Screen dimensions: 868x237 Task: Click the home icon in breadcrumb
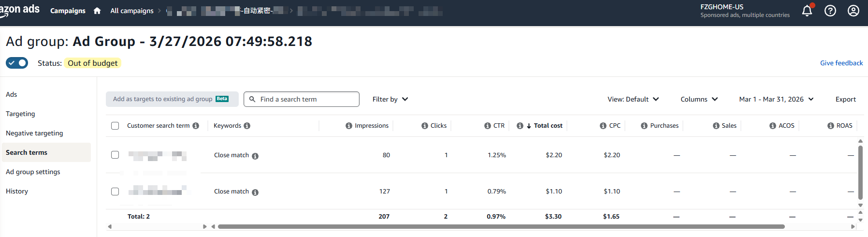(x=97, y=11)
